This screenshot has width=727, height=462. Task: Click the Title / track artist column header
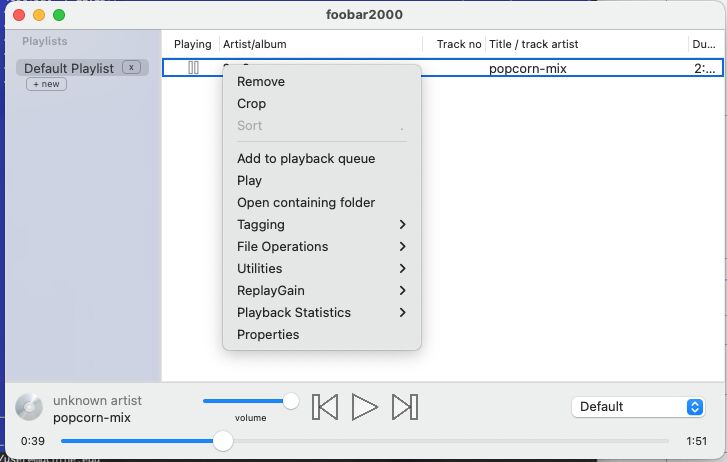533,44
